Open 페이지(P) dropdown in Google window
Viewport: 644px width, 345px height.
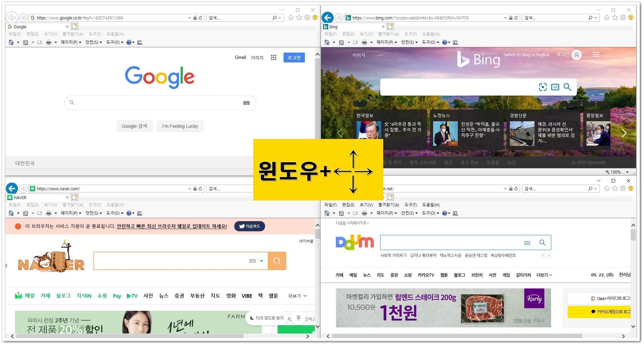pos(71,42)
